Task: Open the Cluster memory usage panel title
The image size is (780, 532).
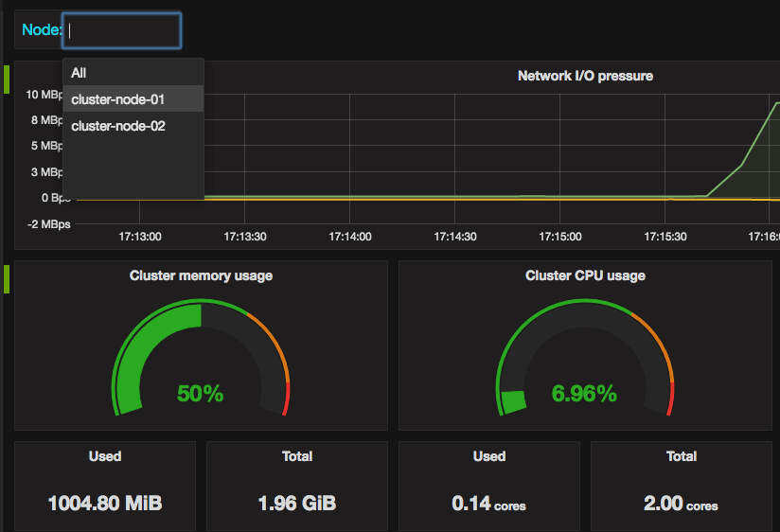Action: tap(201, 275)
